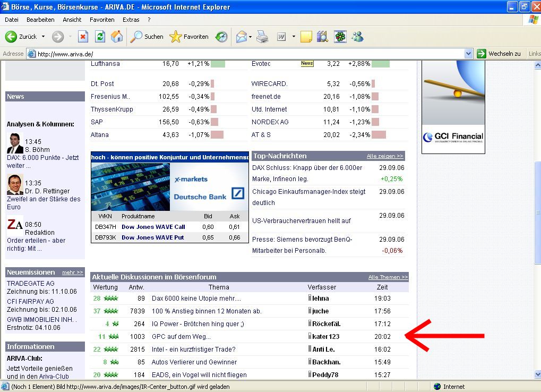Open Dr. D. Rettinger Euro column
This screenshot has width=541, height=392.
point(44,203)
